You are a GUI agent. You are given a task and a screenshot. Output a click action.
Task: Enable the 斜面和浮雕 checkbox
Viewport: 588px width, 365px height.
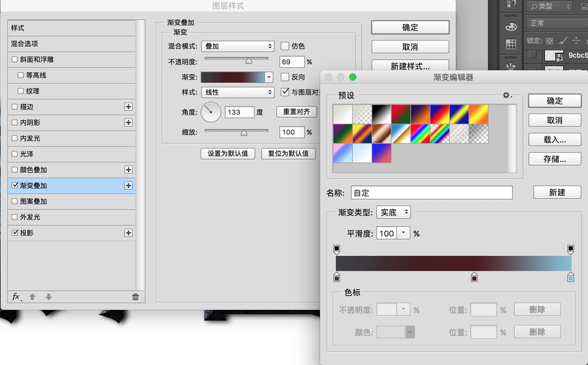point(14,59)
